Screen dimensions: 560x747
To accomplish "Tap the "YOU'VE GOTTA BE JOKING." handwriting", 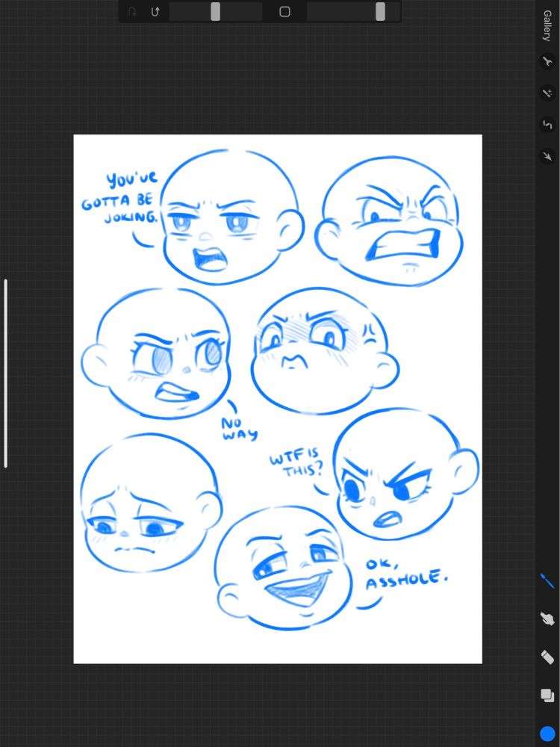I will (x=119, y=198).
